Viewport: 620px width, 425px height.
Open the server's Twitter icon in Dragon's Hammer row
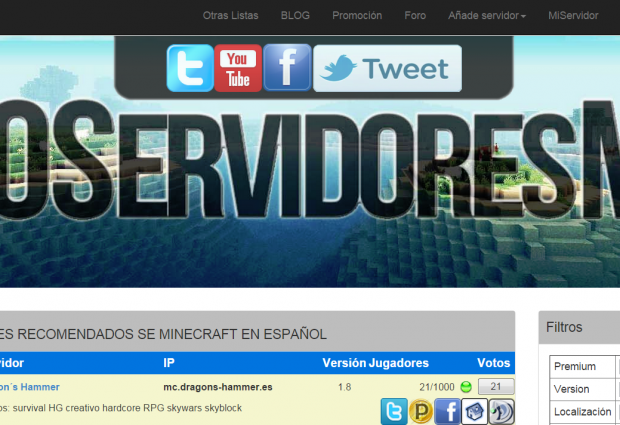pyautogui.click(x=394, y=411)
